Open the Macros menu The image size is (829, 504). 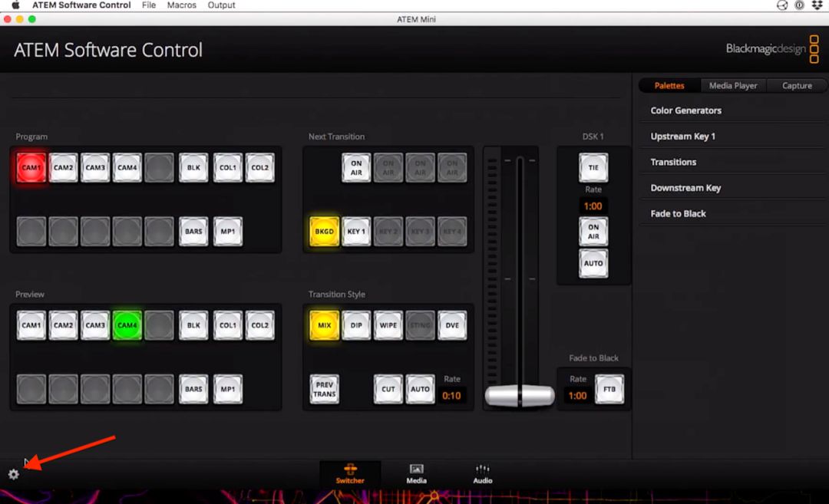coord(181,5)
